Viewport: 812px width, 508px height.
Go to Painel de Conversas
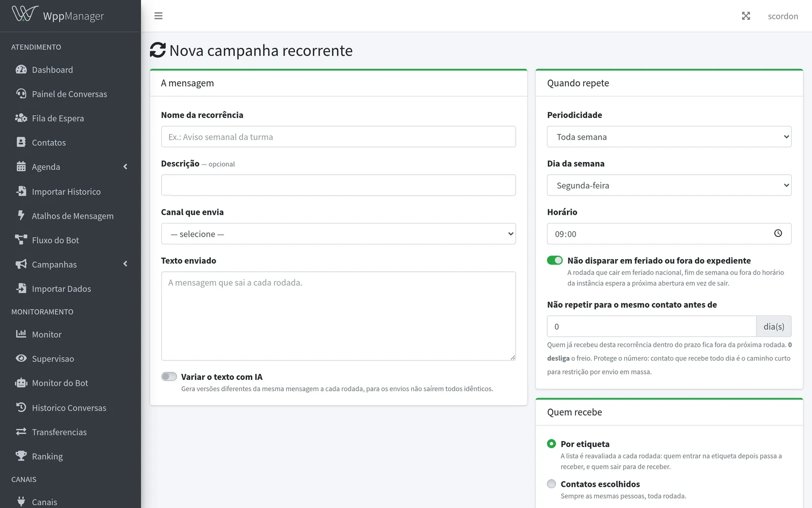coord(71,94)
